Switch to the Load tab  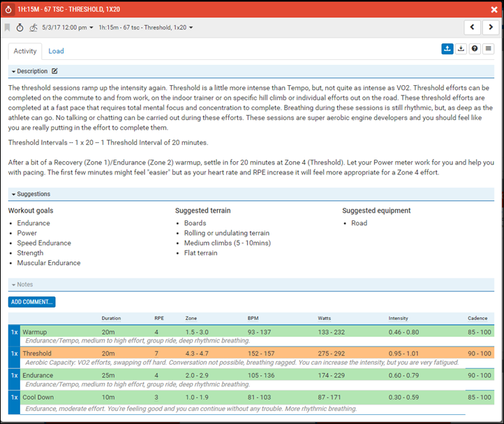56,51
